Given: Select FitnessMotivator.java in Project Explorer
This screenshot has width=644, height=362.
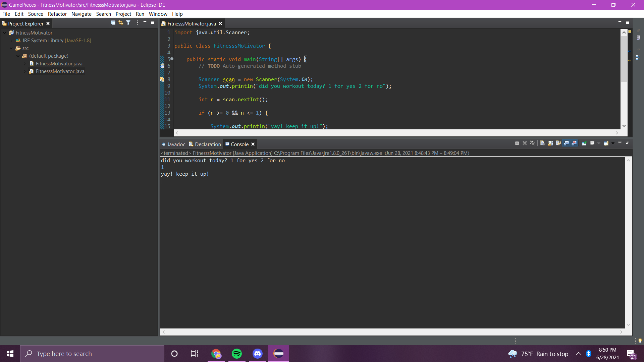Looking at the screenshot, I should click(59, 64).
